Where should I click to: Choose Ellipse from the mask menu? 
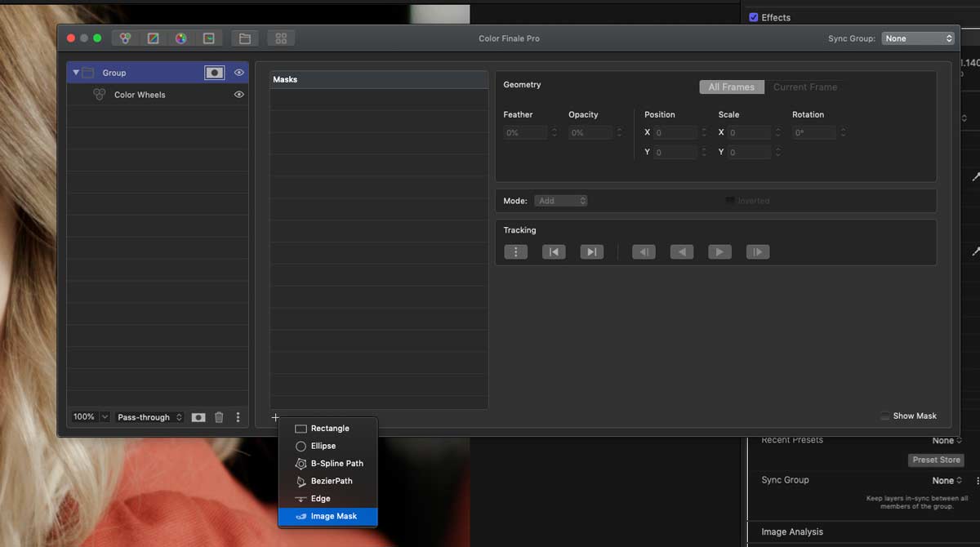tap(327, 446)
